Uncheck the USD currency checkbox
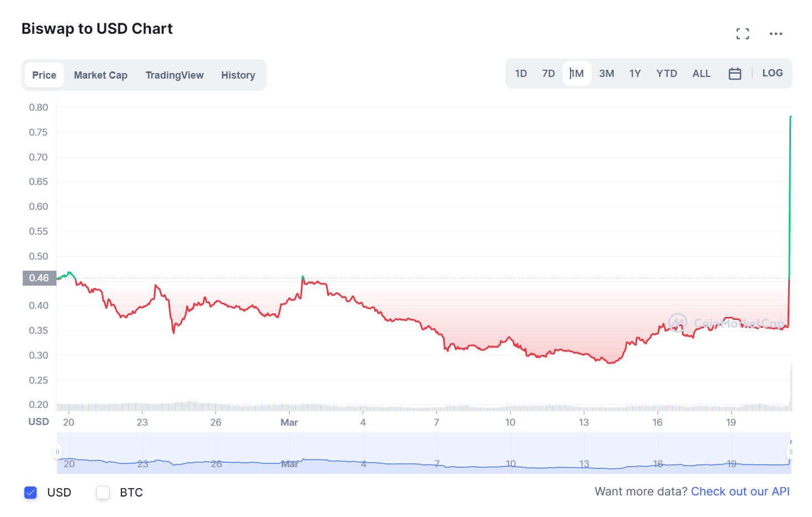This screenshot has height=517, width=812. (x=30, y=493)
